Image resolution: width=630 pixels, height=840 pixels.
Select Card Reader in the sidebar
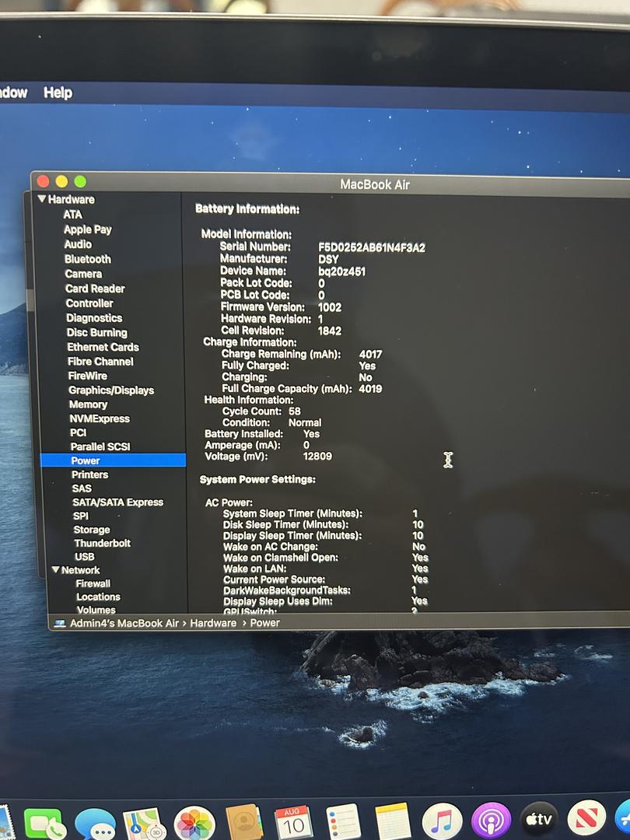tap(95, 289)
